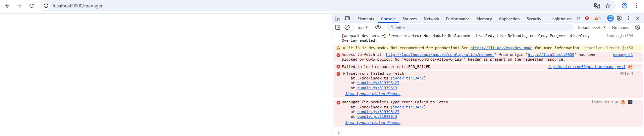Activate the inspect element picker icon
644x136 pixels.
coord(338,19)
